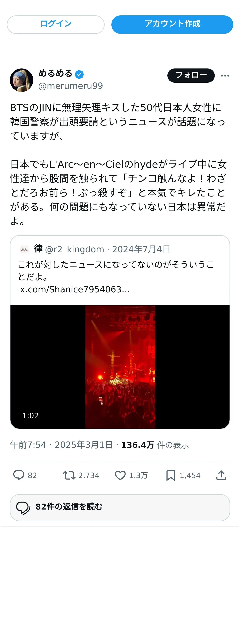240x644 pixels.
Task: Click the blue verified badge
Action: point(79,74)
